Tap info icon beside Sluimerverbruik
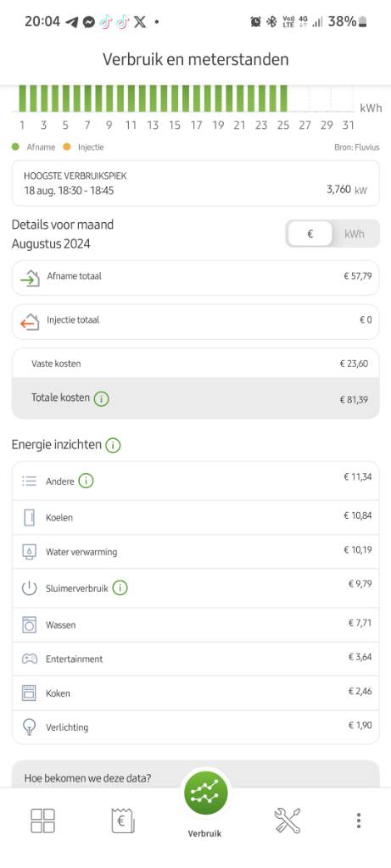Image resolution: width=391 pixels, height=868 pixels. click(120, 588)
